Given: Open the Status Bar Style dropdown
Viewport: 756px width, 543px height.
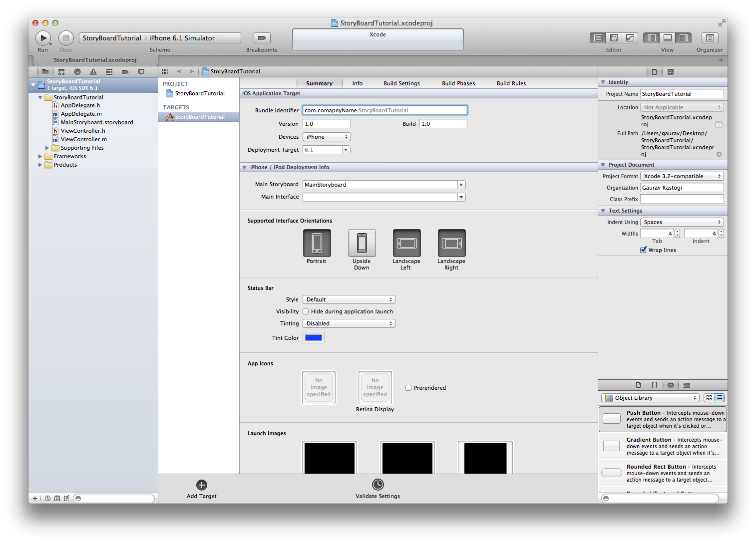Looking at the screenshot, I should [x=349, y=299].
